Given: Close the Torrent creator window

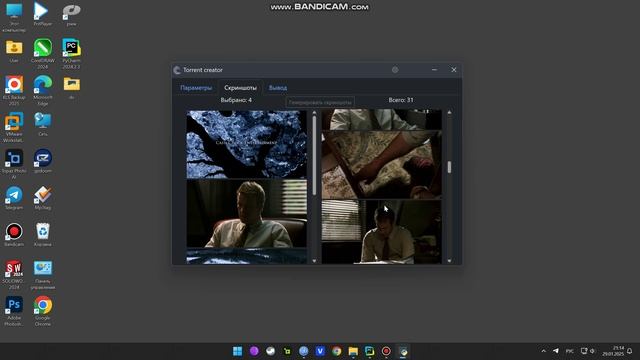Looking at the screenshot, I should click(x=453, y=70).
